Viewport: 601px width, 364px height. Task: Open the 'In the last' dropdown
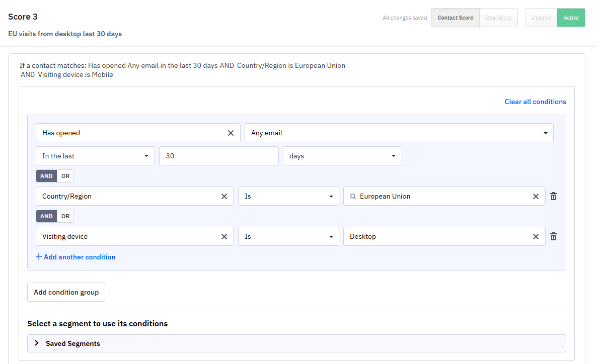[95, 156]
